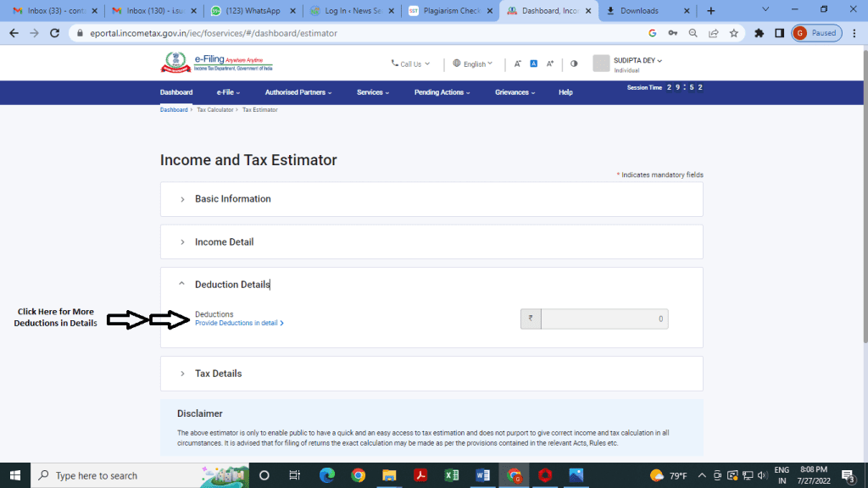The height and width of the screenshot is (488, 868).
Task: Click the Tax Calculator breadcrumb
Action: [214, 109]
